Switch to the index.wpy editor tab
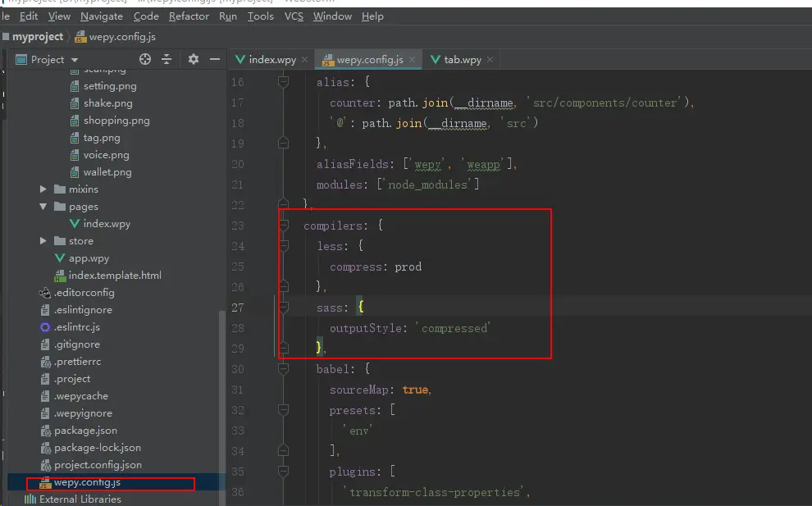 (272, 60)
